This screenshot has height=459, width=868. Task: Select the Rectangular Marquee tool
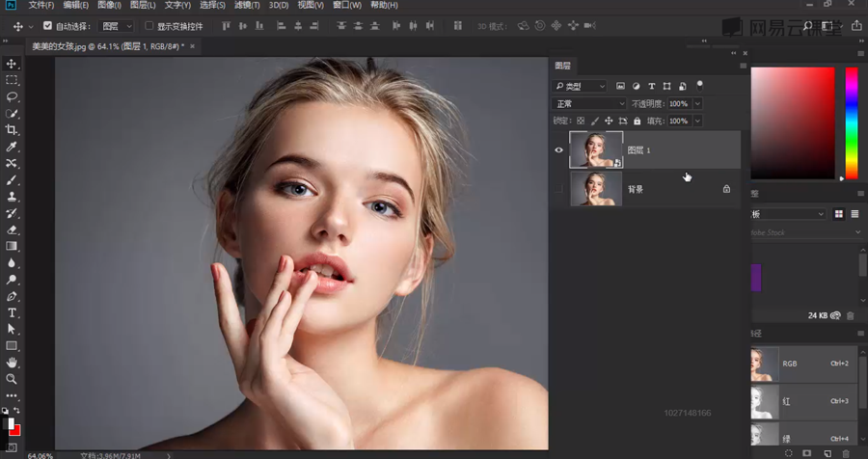pos(12,80)
